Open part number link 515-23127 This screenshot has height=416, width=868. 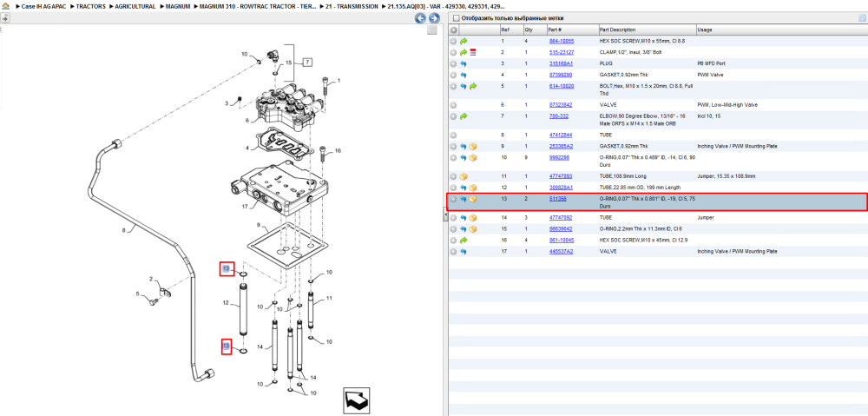[x=562, y=52]
